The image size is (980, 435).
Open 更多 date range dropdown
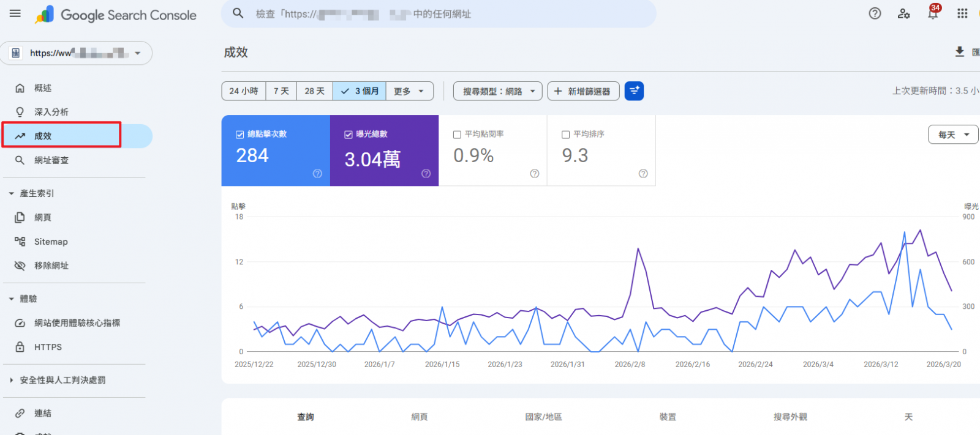pyautogui.click(x=409, y=91)
